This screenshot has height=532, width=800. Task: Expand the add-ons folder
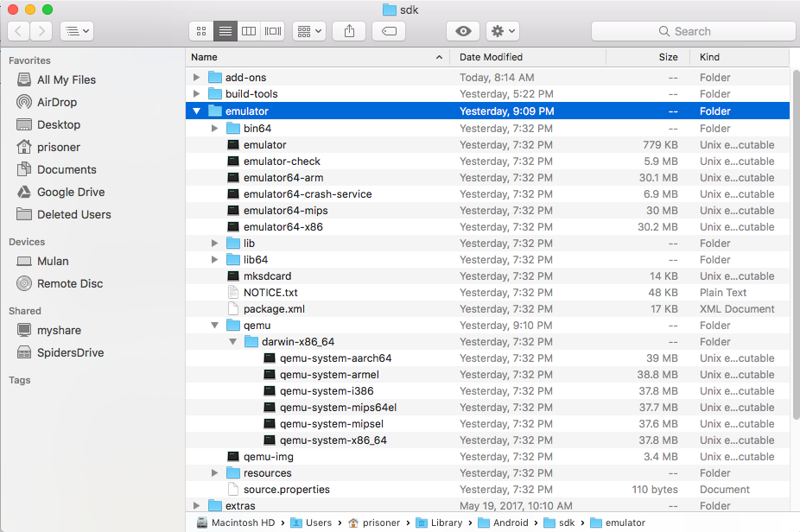point(196,78)
